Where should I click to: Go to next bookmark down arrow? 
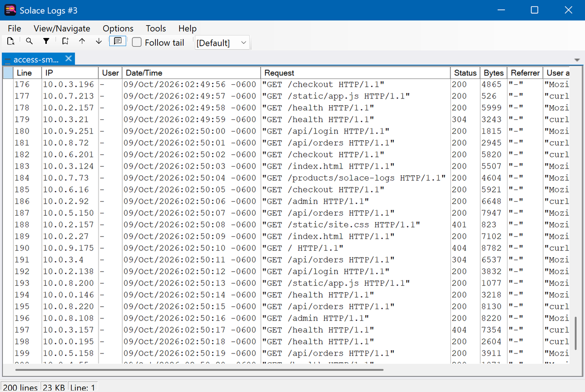click(99, 41)
